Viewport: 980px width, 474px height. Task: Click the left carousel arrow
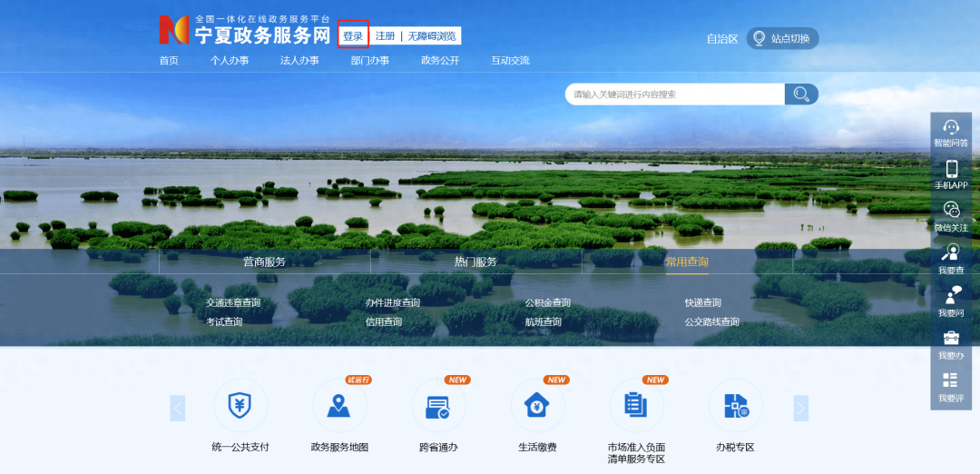click(178, 409)
